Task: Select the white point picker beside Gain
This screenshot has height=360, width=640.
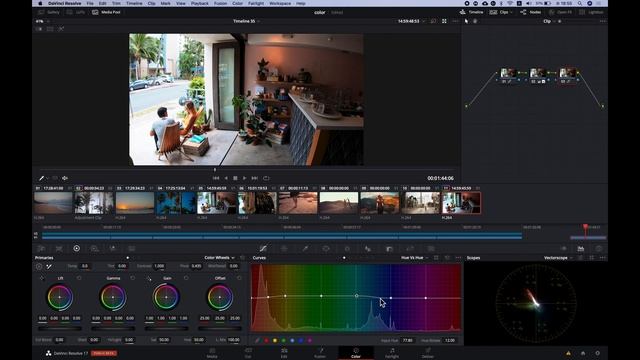Action: pos(149,278)
